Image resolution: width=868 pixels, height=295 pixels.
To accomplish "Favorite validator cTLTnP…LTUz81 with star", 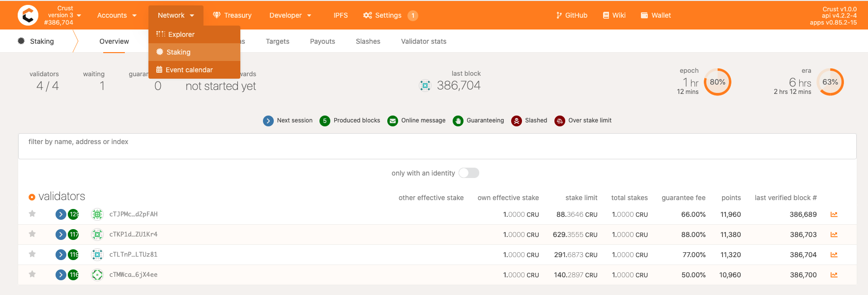I will 32,254.
